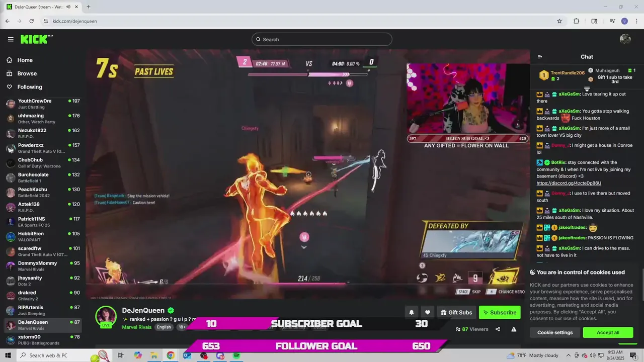
Task: Bookmark this page with the star icon
Action: tap(559, 21)
